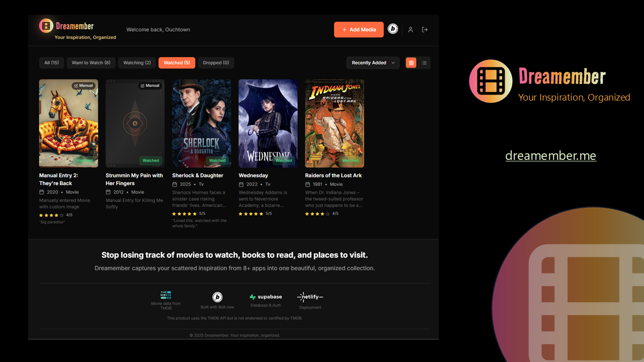
Task: Select the Dropped (0) tab
Action: [216, 63]
